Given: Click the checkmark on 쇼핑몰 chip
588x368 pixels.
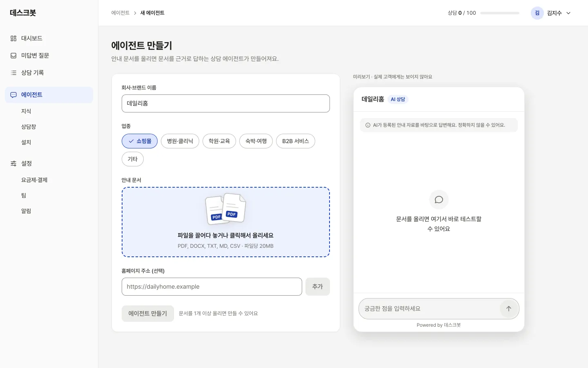Looking at the screenshot, I should (x=131, y=141).
